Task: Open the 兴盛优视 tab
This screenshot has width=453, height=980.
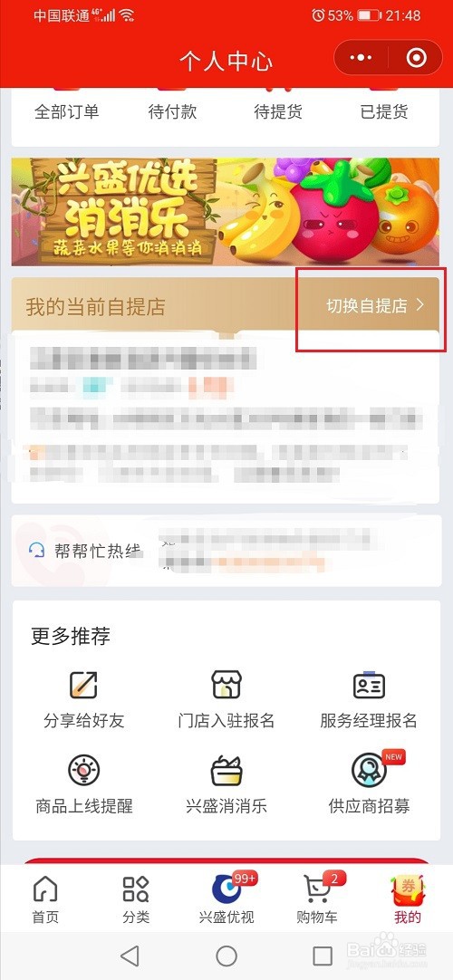Action: click(226, 899)
